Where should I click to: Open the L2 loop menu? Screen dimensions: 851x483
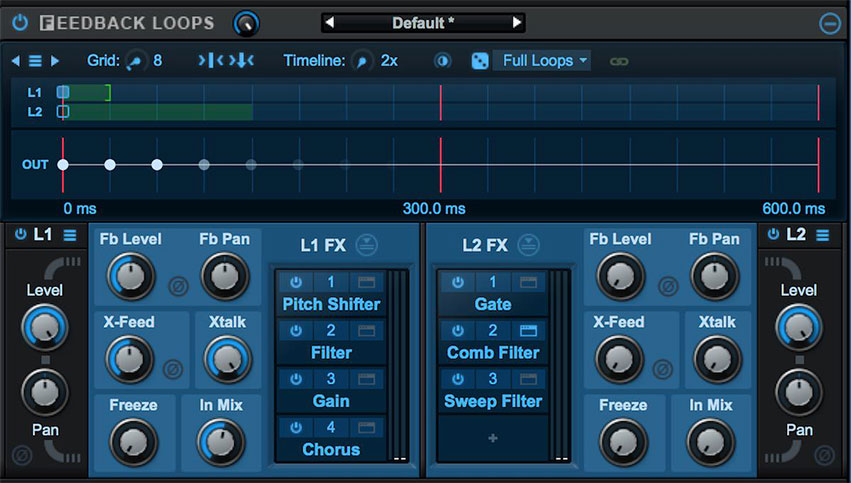822,235
